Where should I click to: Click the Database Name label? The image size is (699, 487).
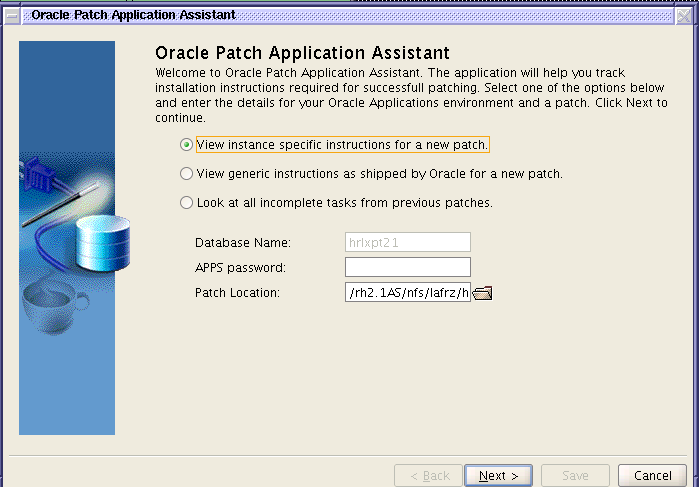pos(243,243)
